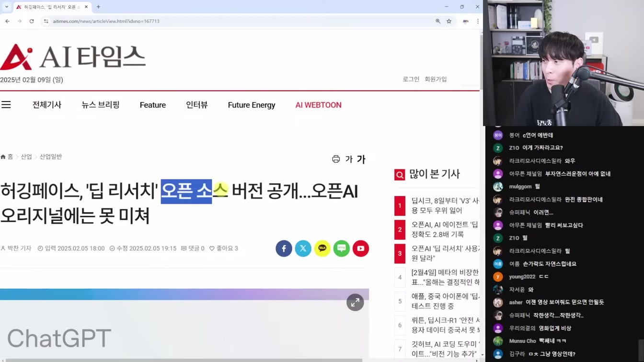Click chat message 부자연스러운점이 아예 없네
The image size is (644, 362).
pos(578,174)
